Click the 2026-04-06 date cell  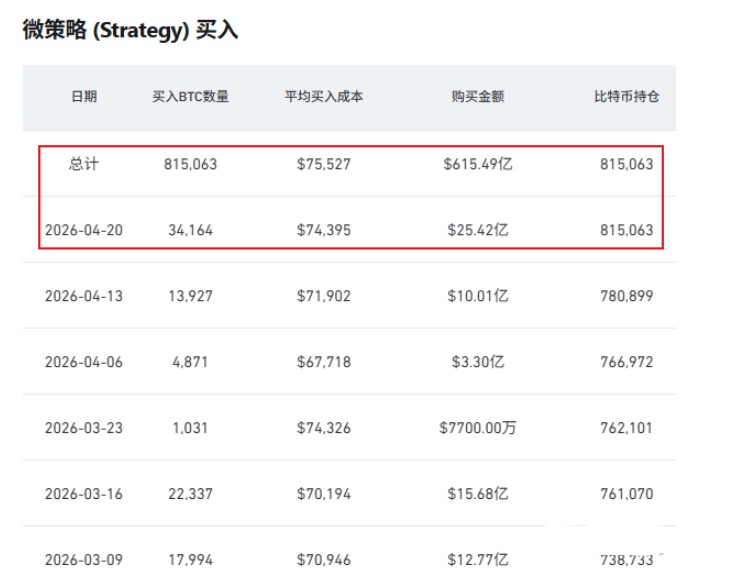tap(84, 362)
